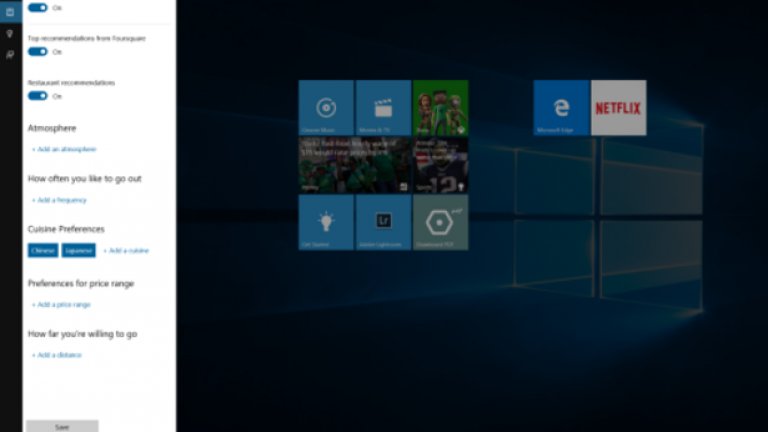Image resolution: width=768 pixels, height=432 pixels.
Task: Click the Add an atmosphere link
Action: click(64, 149)
